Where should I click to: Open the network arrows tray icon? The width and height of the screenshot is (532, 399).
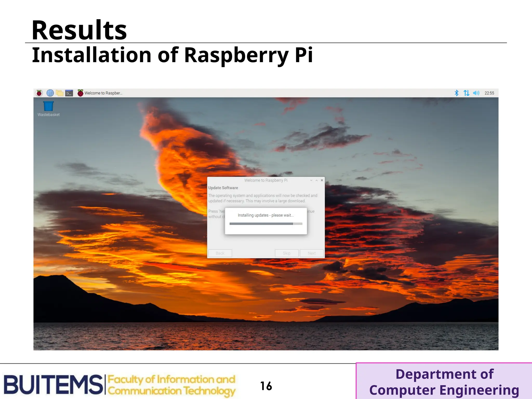466,93
